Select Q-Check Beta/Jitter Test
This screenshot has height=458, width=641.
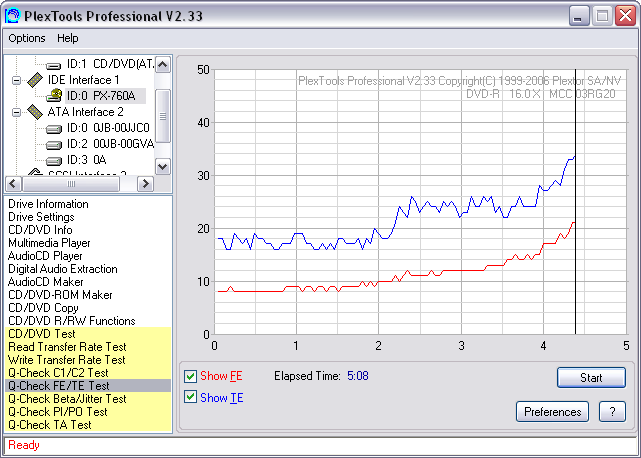pos(88,399)
